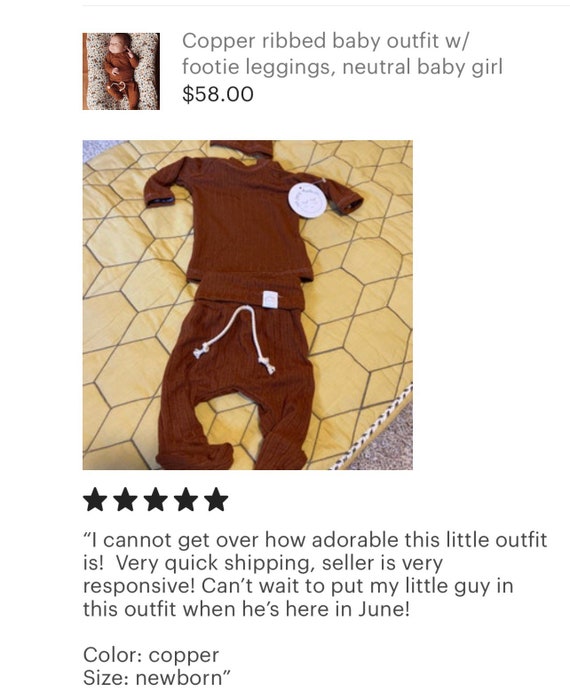Click the "Color: copper" line
The image size is (570, 699).
(151, 655)
